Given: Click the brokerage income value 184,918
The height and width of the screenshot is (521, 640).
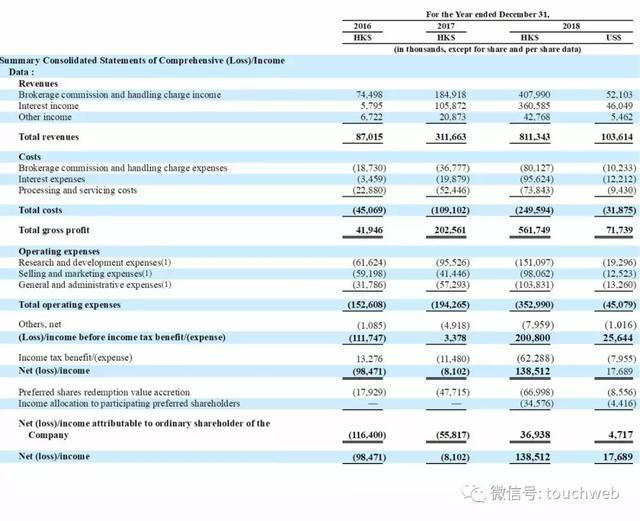Looking at the screenshot, I should point(450,95).
